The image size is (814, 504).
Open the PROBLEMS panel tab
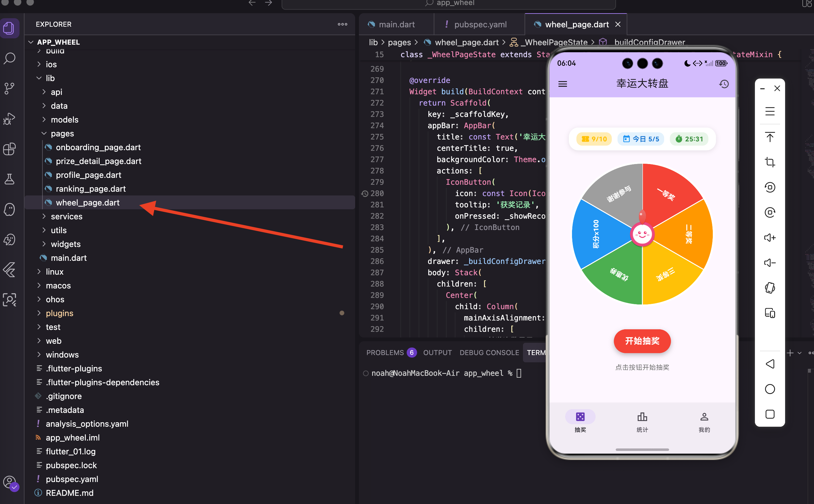tap(385, 353)
